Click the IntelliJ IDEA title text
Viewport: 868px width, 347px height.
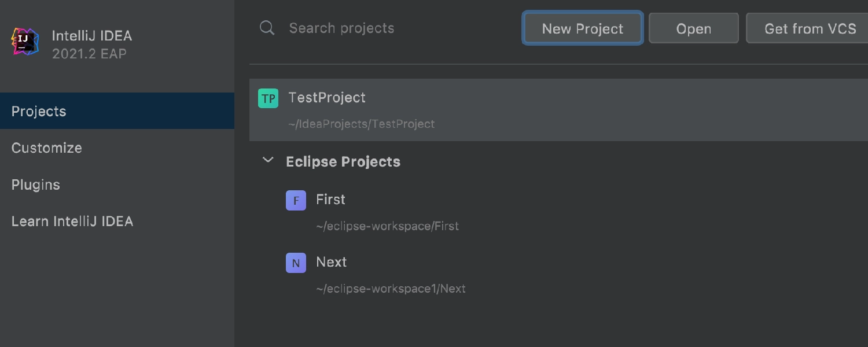92,35
